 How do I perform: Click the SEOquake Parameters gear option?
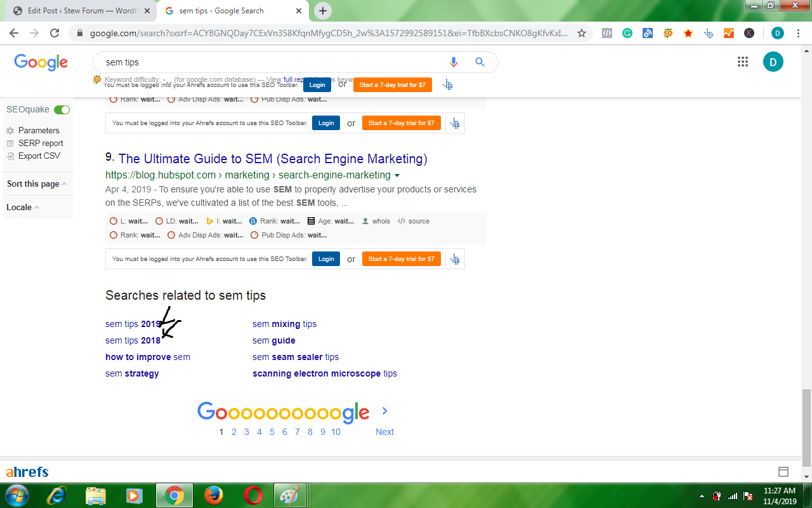click(x=33, y=130)
